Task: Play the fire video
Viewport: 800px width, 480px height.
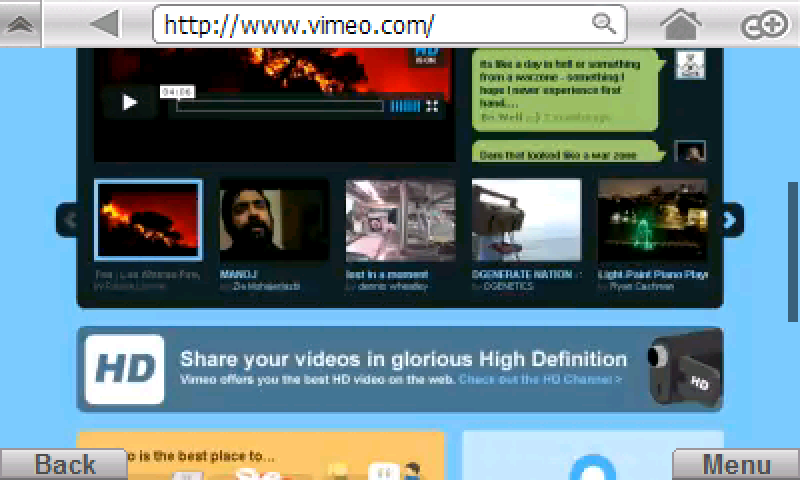Action: pyautogui.click(x=129, y=102)
